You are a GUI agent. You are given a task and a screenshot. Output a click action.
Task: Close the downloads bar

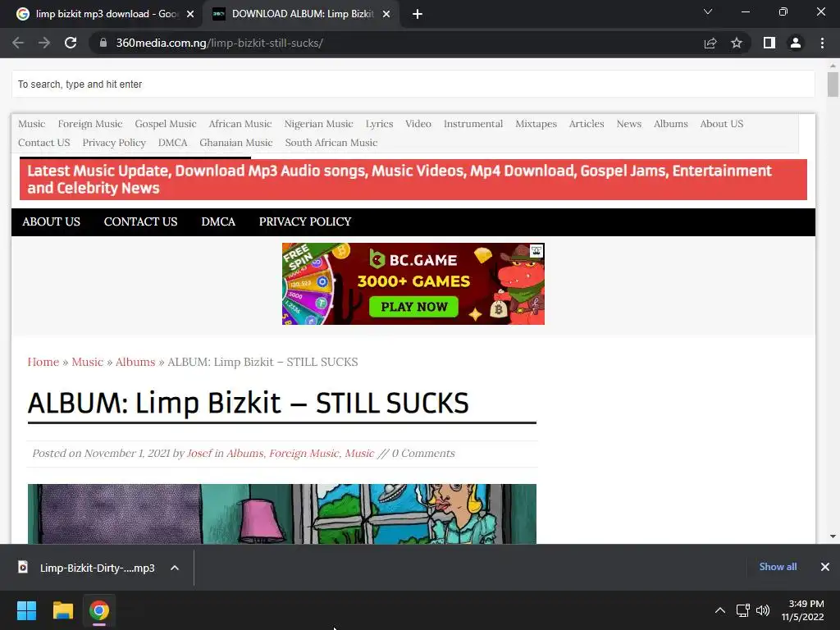coord(825,567)
